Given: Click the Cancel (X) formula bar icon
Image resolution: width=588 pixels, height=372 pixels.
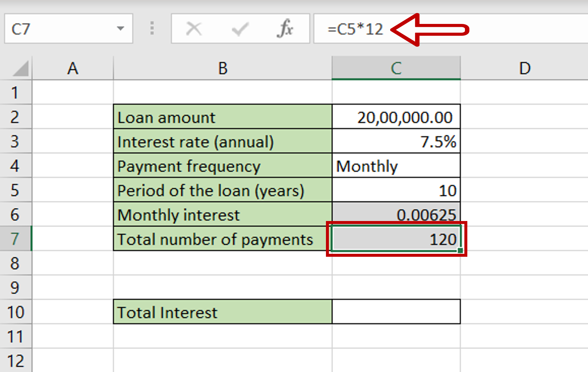Looking at the screenshot, I should point(194,29).
